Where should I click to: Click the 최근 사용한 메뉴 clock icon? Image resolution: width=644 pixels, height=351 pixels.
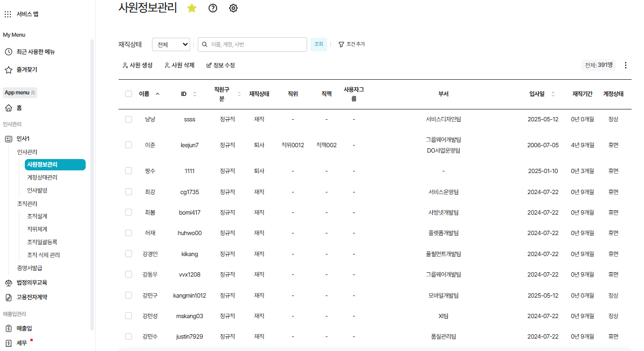tap(8, 52)
